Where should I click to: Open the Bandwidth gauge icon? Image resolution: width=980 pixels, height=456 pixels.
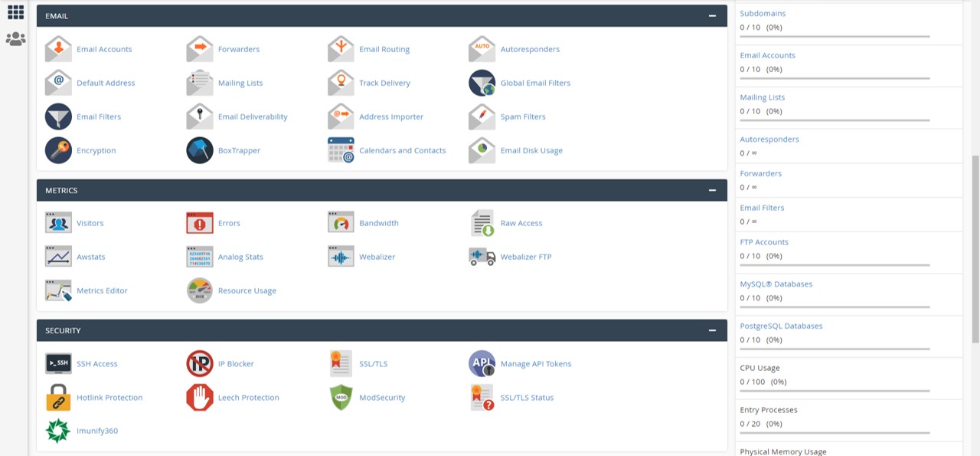tap(341, 223)
